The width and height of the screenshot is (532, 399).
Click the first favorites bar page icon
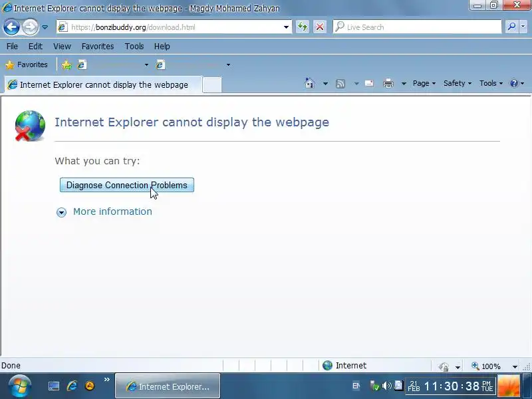[x=82, y=65]
